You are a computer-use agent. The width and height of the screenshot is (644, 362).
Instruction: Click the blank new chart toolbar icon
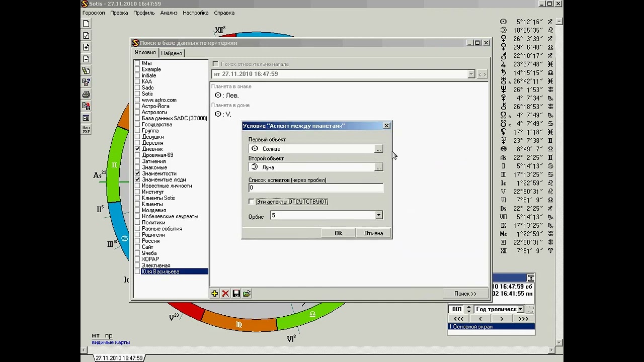pyautogui.click(x=86, y=24)
